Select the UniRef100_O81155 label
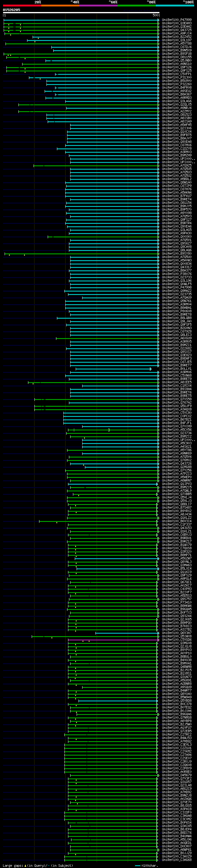Screen dimensions: 197x868 click(x=176, y=57)
